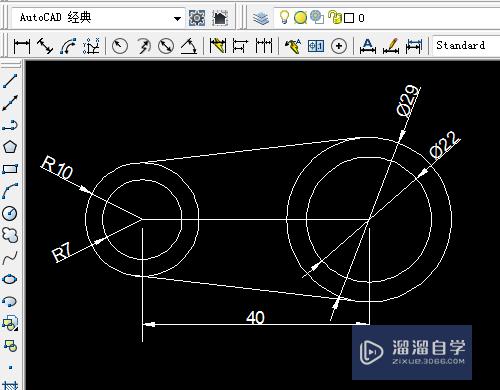Click the Ø29 dimension text
Screen dimensions: 500x390
point(408,101)
